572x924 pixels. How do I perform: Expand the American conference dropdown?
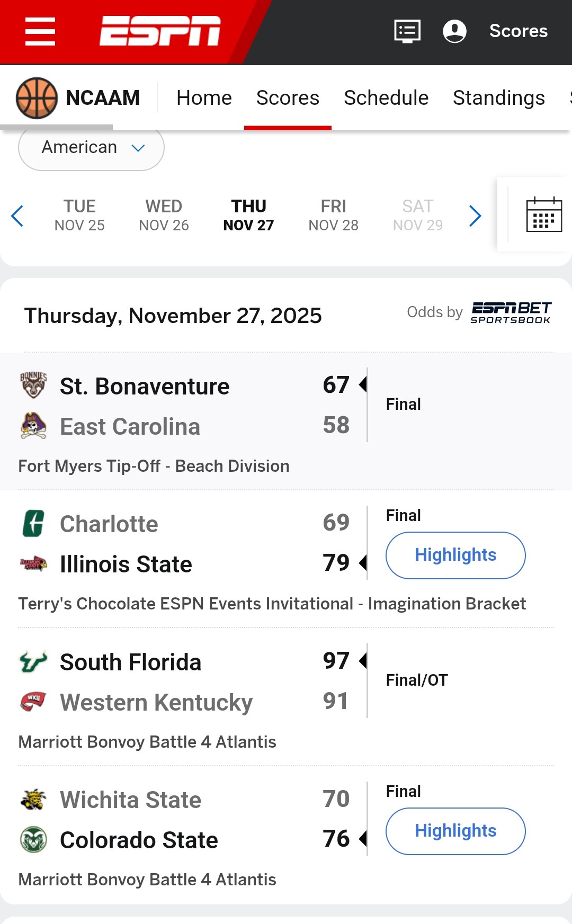(91, 148)
